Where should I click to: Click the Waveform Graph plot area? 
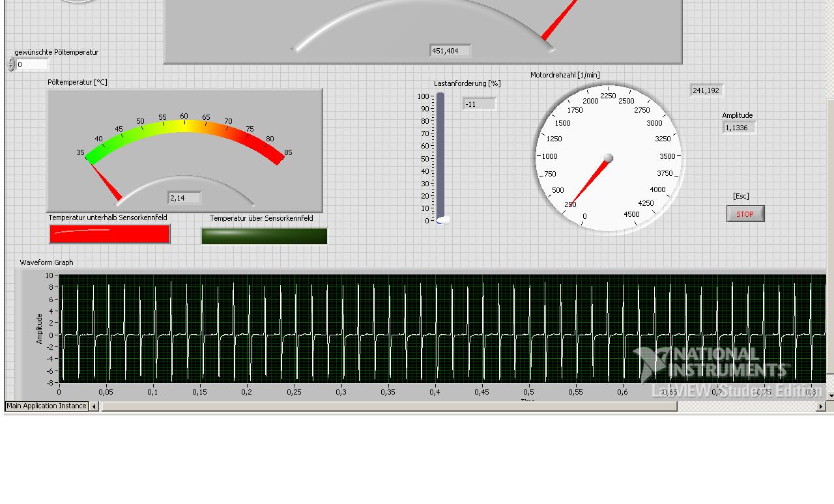coord(442,328)
